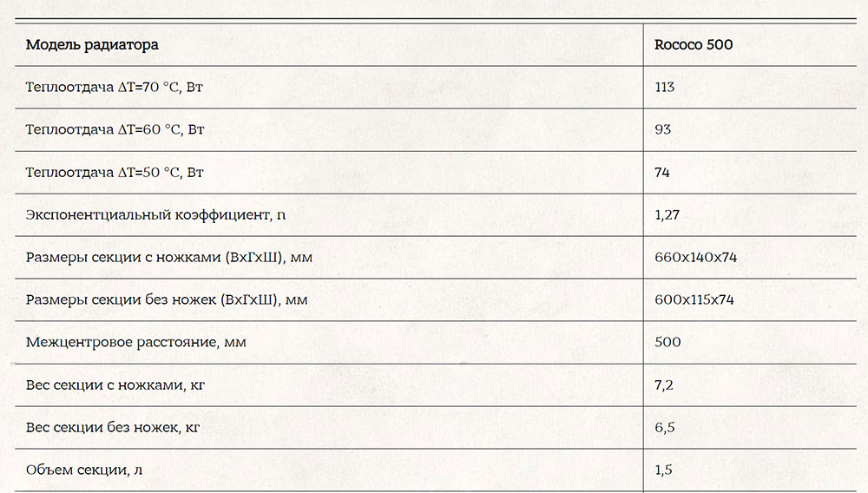Select the value 93
868x493 pixels.
[x=662, y=129]
